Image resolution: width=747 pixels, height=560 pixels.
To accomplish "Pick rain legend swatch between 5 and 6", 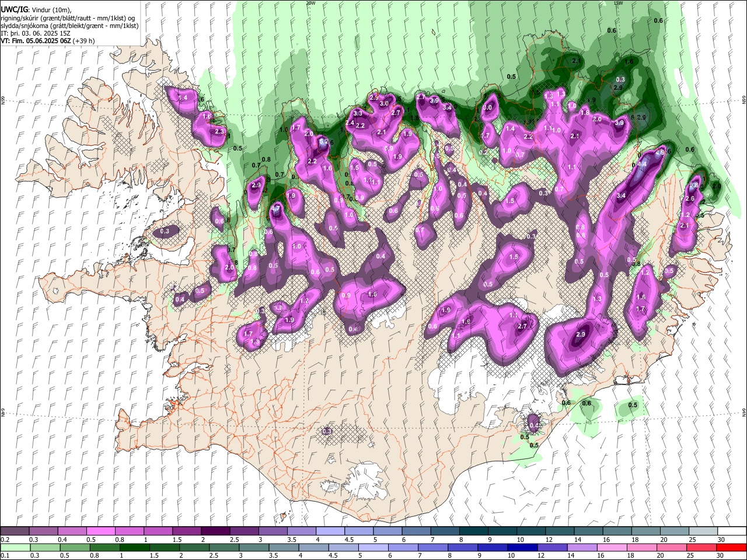I will (373, 547).
